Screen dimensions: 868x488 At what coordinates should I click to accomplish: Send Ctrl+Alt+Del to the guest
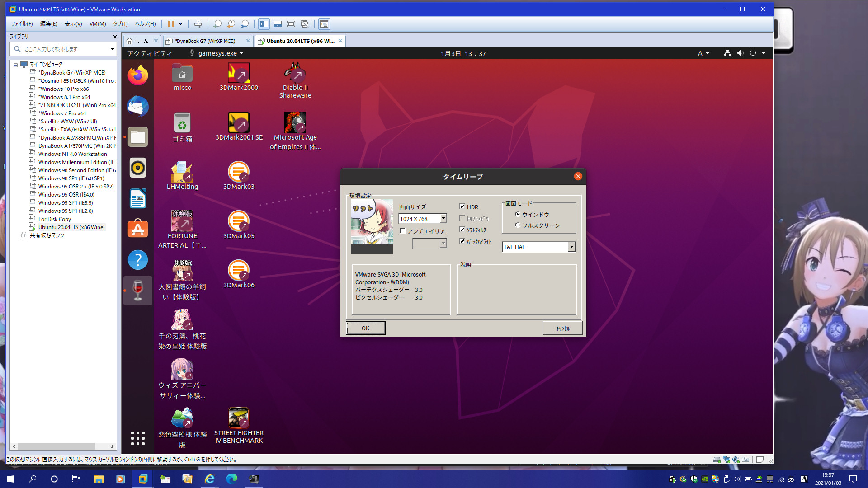click(x=198, y=24)
